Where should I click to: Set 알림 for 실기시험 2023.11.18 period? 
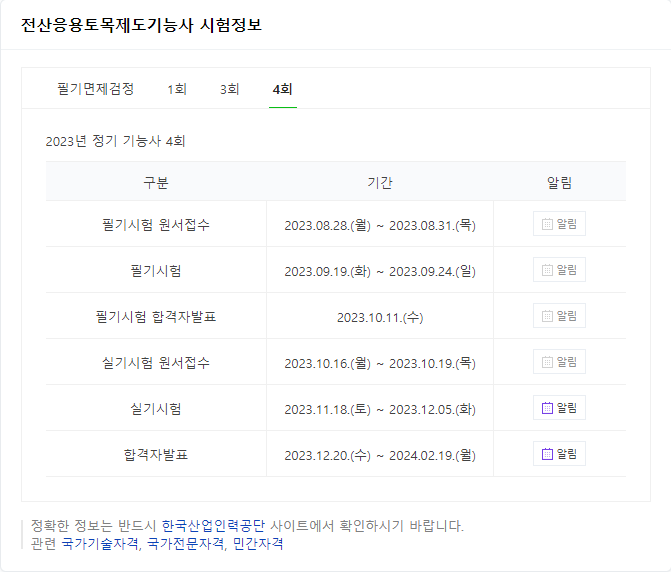tap(559, 408)
